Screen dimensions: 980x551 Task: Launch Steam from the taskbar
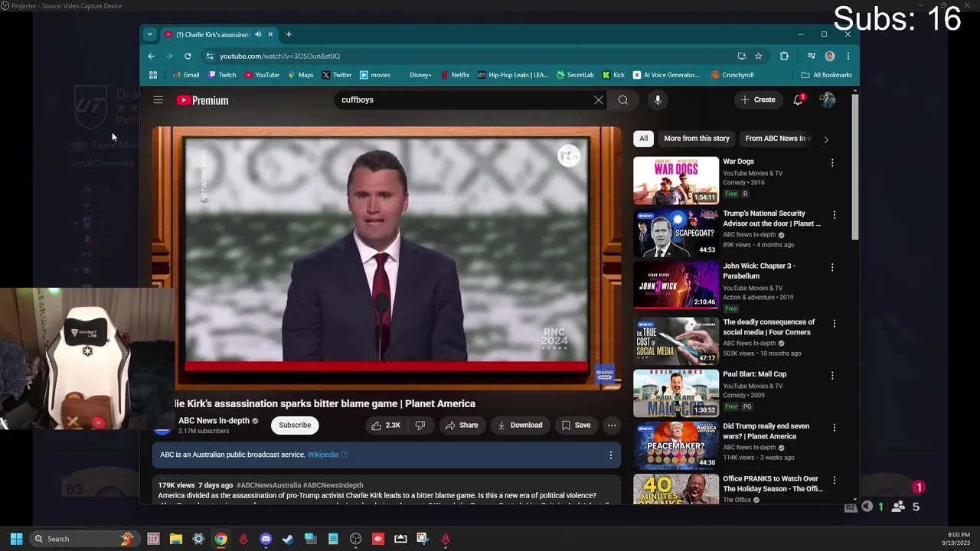[x=288, y=539]
